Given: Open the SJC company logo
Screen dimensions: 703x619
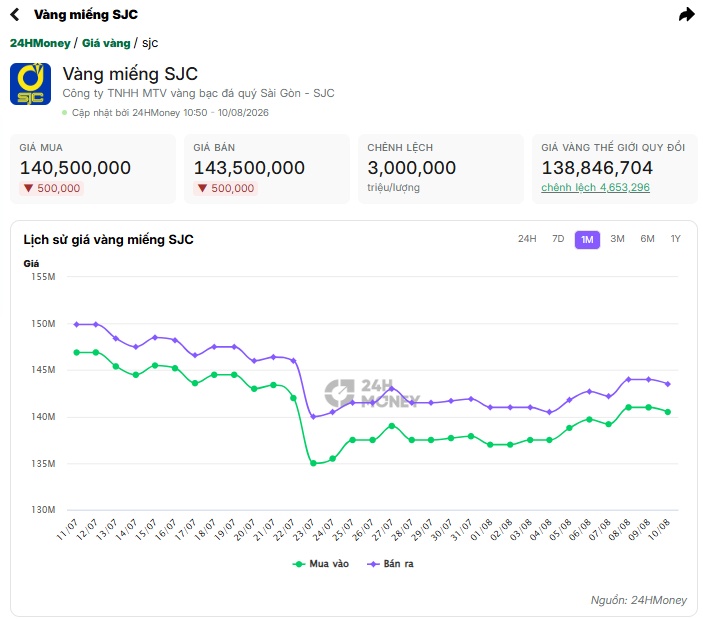Looking at the screenshot, I should pyautogui.click(x=30, y=84).
